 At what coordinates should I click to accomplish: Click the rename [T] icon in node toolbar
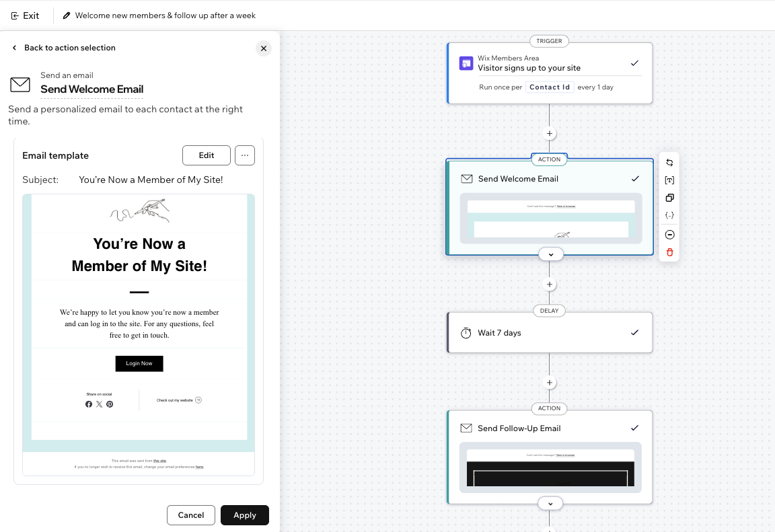click(670, 180)
